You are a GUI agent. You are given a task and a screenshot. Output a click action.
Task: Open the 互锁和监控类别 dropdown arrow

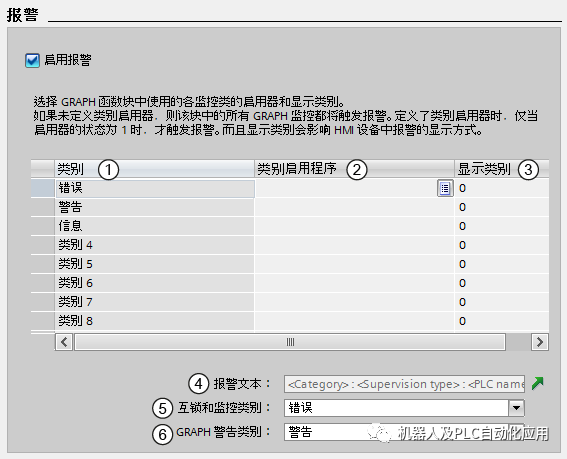pyautogui.click(x=516, y=408)
